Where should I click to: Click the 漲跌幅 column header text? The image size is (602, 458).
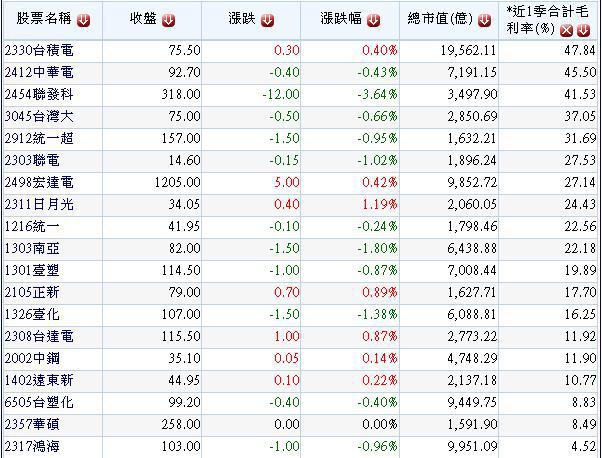tap(341, 18)
